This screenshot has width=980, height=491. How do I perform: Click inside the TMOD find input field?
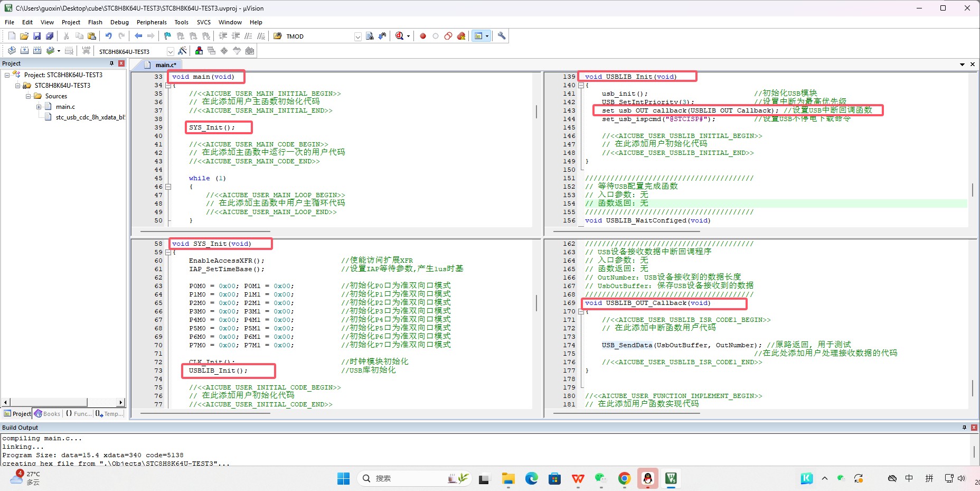(x=319, y=36)
